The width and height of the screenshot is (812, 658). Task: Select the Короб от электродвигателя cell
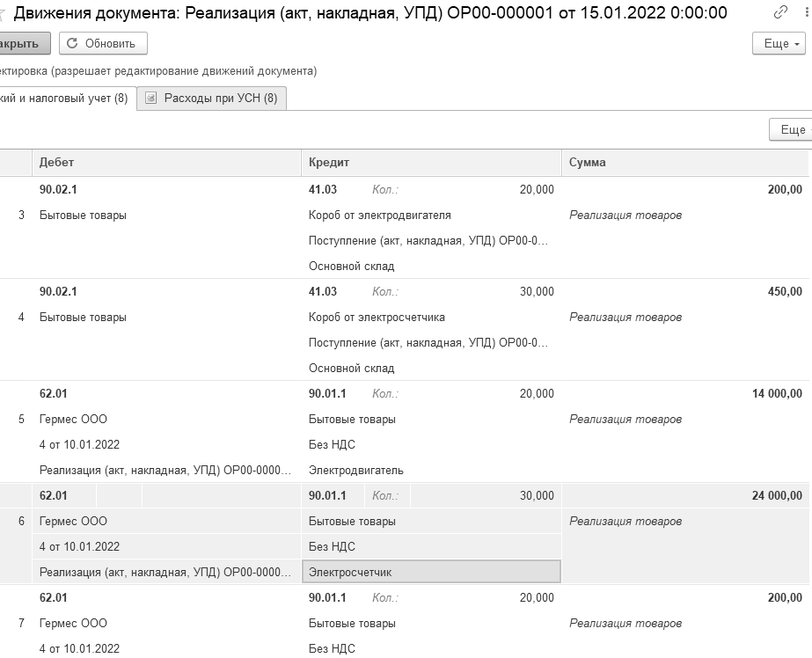[380, 215]
